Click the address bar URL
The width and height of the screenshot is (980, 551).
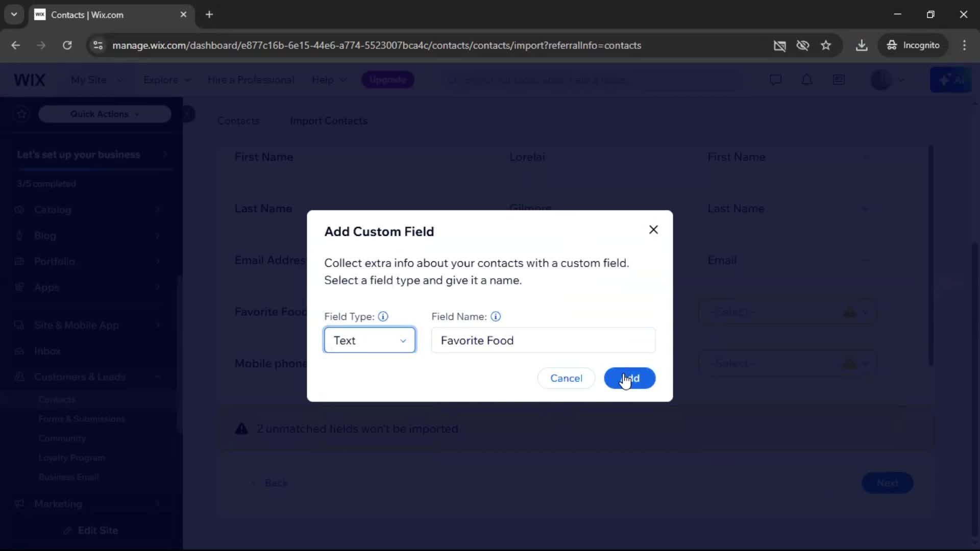(x=377, y=45)
